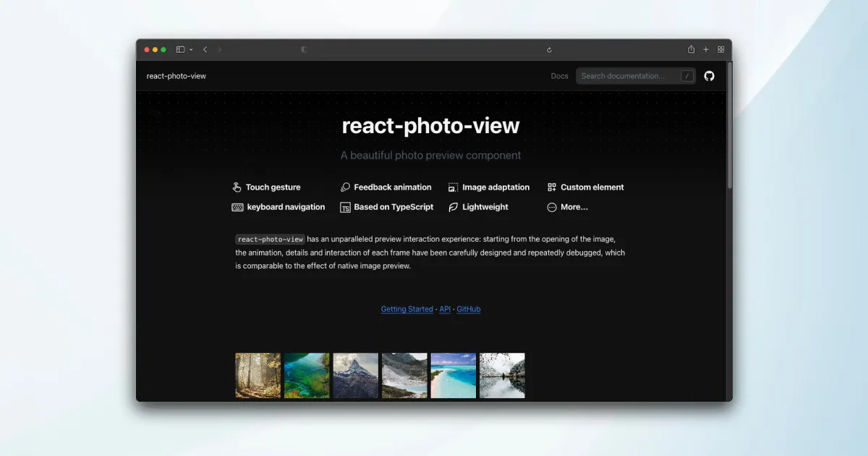Click the Custom element grid icon
The width and height of the screenshot is (868, 456).
(x=552, y=187)
